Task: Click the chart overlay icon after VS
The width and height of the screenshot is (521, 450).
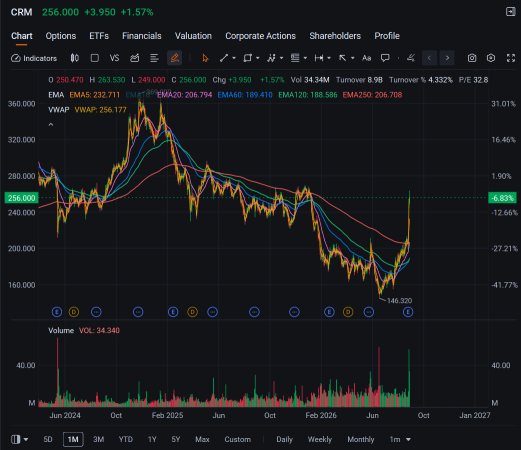Action: (x=134, y=58)
